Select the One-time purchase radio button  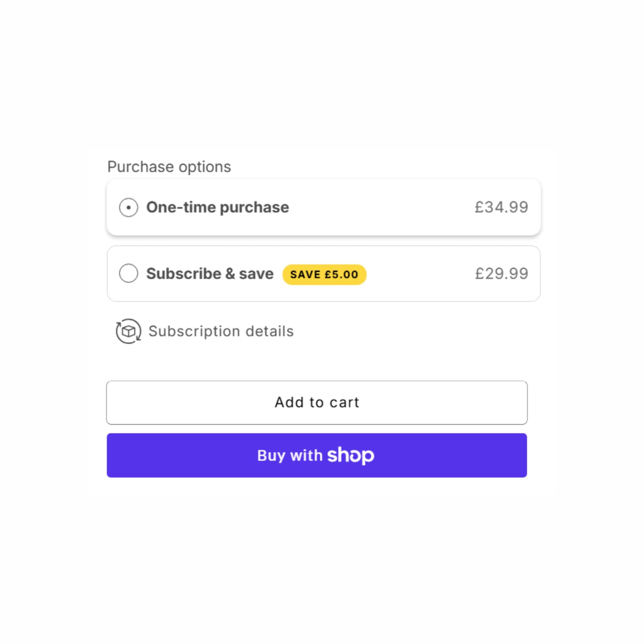coord(128,207)
